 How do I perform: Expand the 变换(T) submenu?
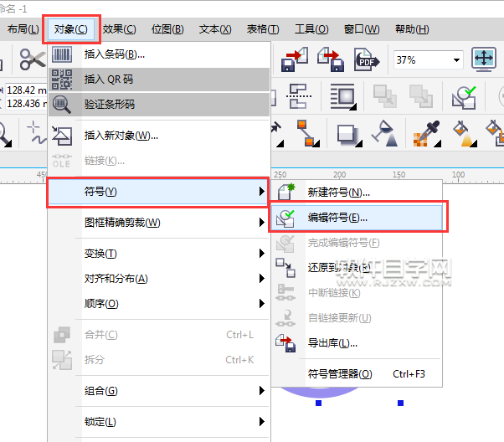[x=159, y=254]
